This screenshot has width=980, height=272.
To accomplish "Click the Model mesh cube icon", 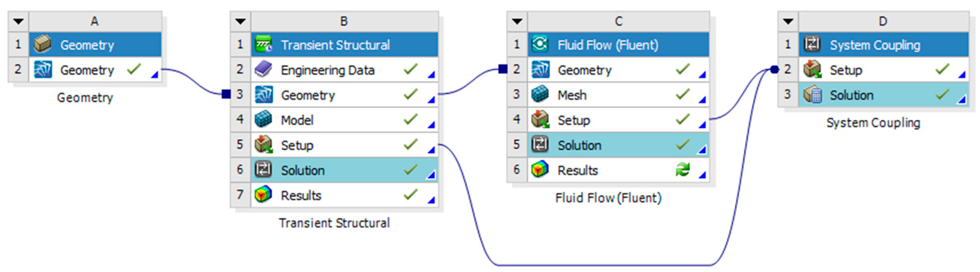I will (x=263, y=120).
